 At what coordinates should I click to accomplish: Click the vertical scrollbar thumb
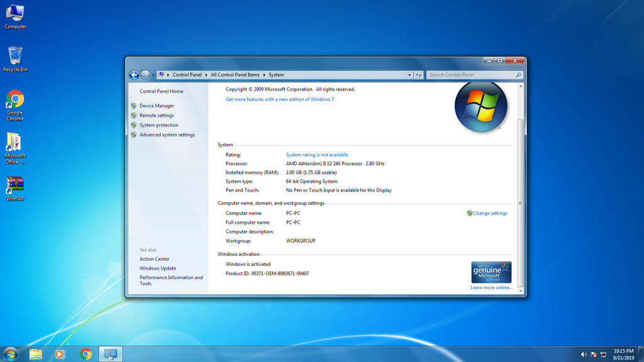(x=521, y=203)
